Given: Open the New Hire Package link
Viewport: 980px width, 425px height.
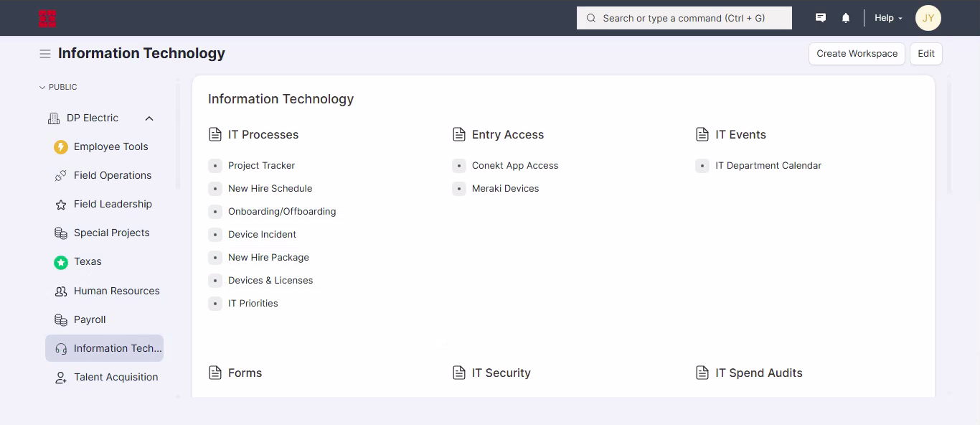Looking at the screenshot, I should coord(268,258).
